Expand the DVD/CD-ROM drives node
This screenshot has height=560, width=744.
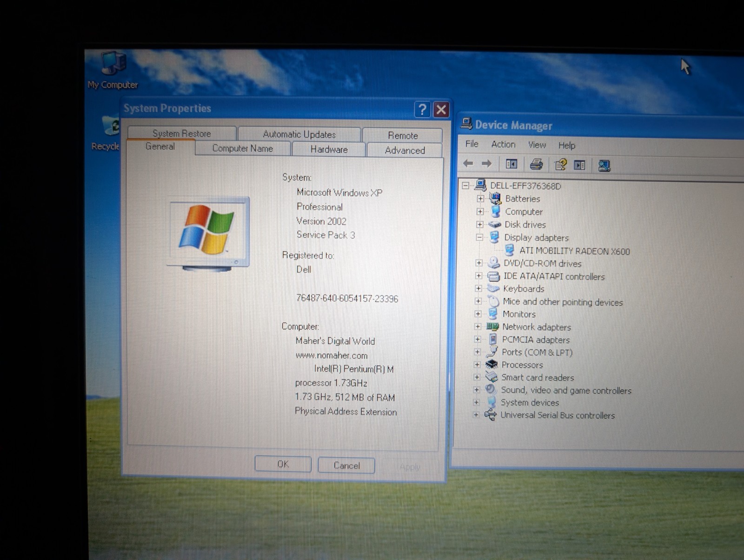pos(478,263)
